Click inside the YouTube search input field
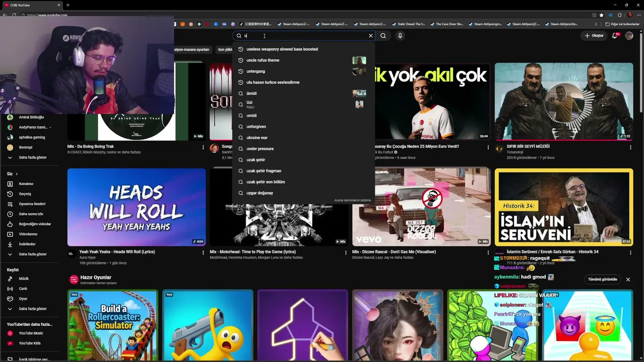This screenshot has height=362, width=644. click(x=303, y=36)
